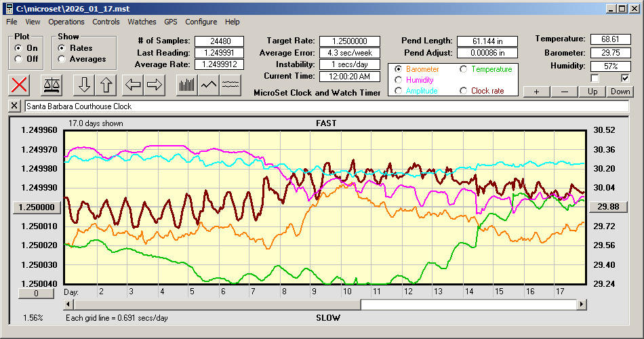Set Plot to Off

pos(18,59)
